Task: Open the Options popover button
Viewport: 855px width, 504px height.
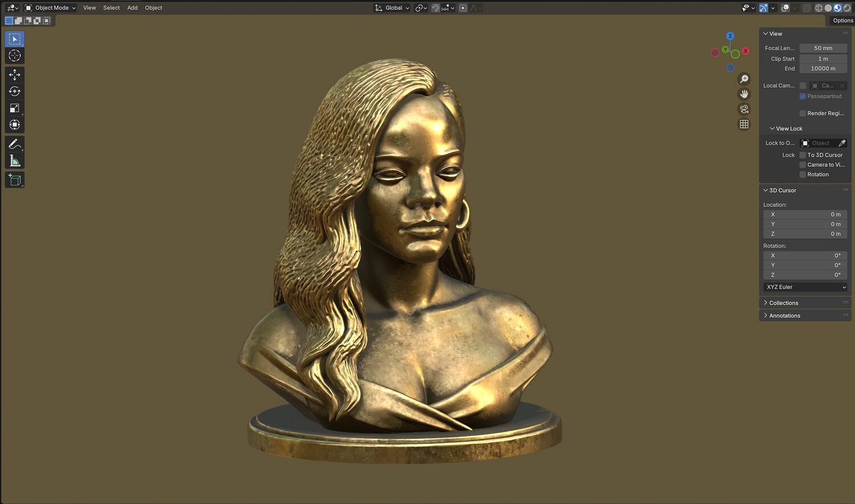Action: [842, 21]
